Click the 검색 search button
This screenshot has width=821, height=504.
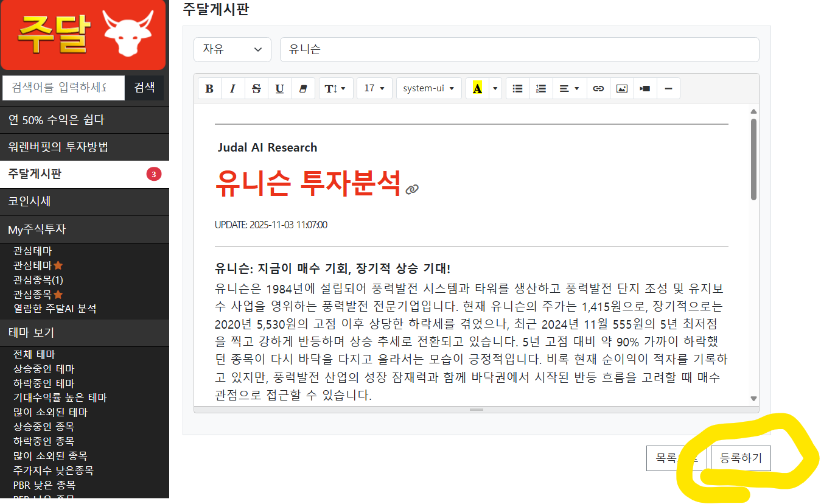click(144, 88)
